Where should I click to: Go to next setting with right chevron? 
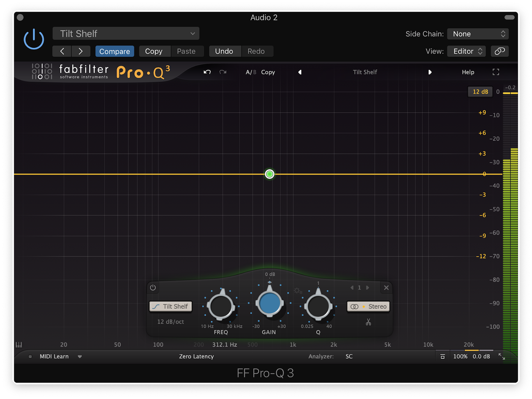(x=81, y=51)
